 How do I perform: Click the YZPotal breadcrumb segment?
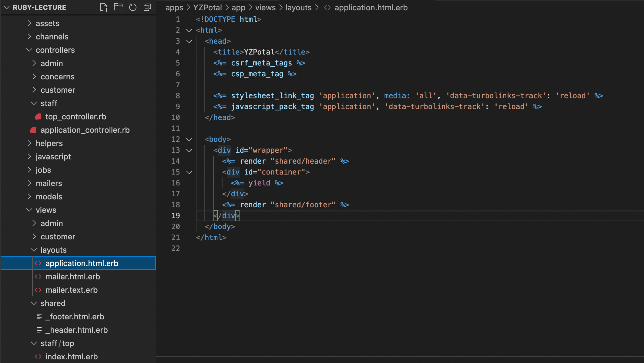(x=207, y=8)
